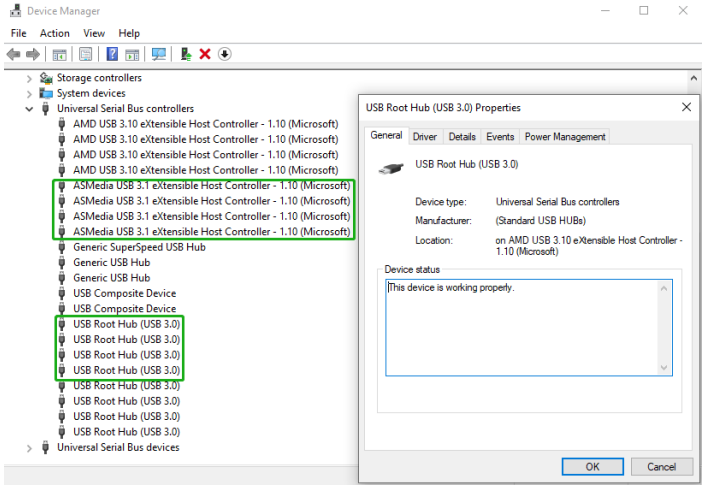This screenshot has height=490, width=703.
Task: Select the Generic SuperSpeed USB Hub device
Action: coord(139,247)
